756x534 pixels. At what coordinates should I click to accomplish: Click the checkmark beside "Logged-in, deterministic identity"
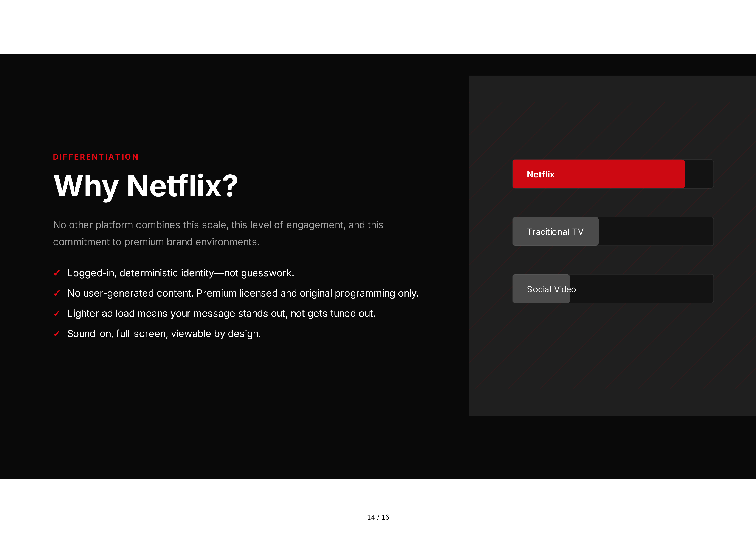click(57, 273)
